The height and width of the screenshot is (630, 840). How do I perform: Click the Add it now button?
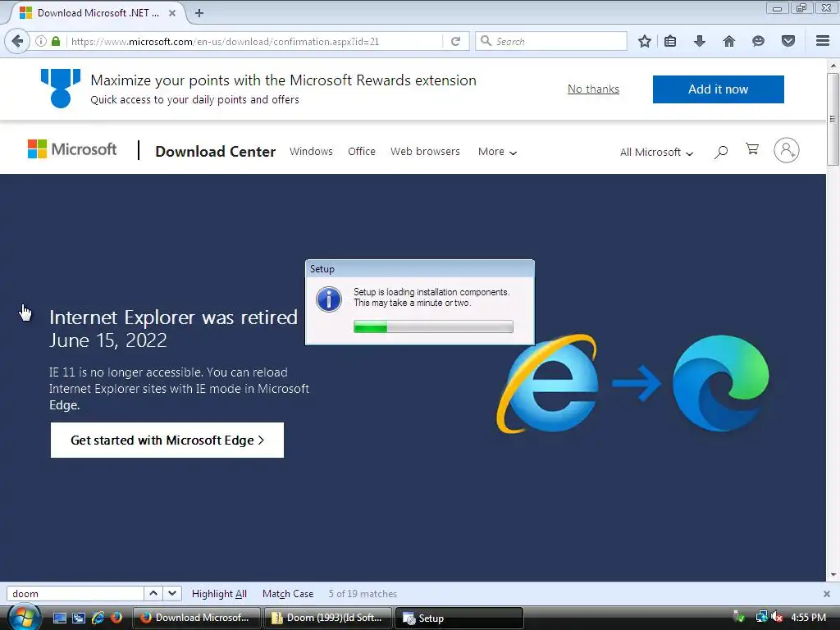[719, 89]
